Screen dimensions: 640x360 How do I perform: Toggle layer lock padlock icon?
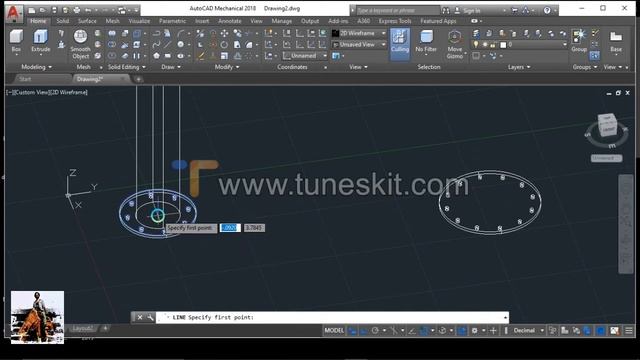click(493, 44)
